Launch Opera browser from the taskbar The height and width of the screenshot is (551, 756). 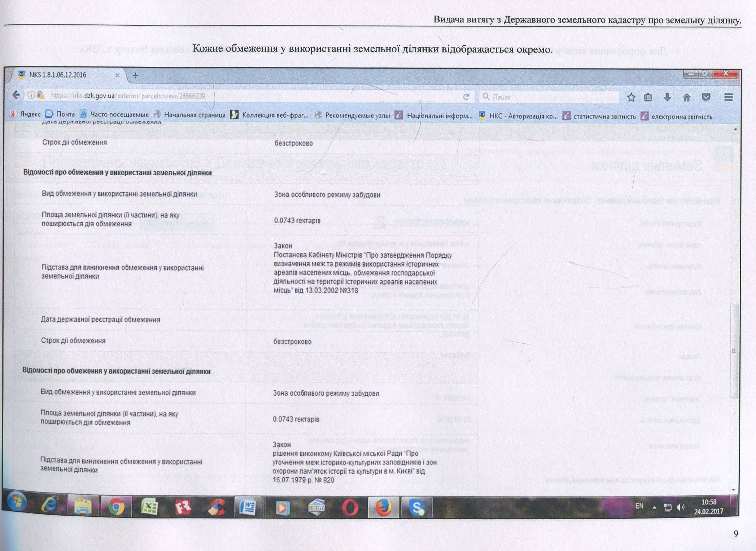pyautogui.click(x=350, y=508)
